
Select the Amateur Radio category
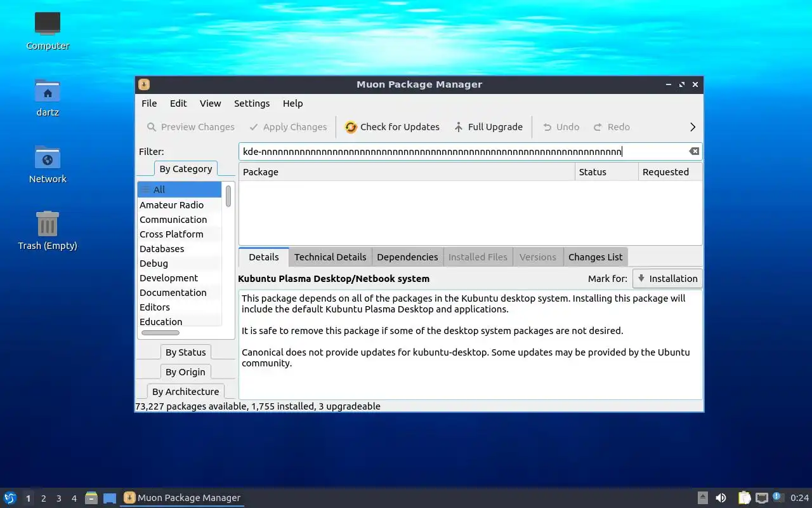coord(180,204)
